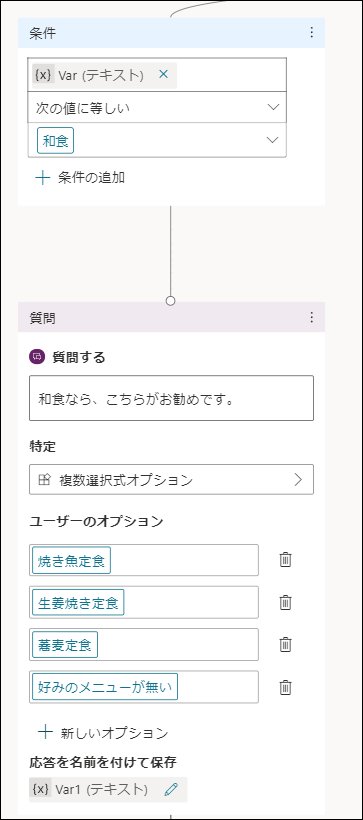Screen dimensions: 363x820
Task: Expand the 和食 value dropdown
Action: coord(157,140)
